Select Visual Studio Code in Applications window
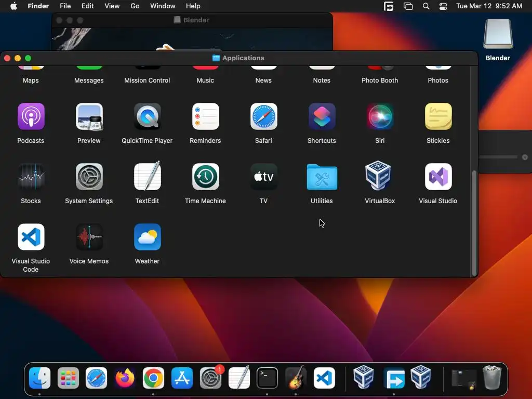 (x=31, y=237)
